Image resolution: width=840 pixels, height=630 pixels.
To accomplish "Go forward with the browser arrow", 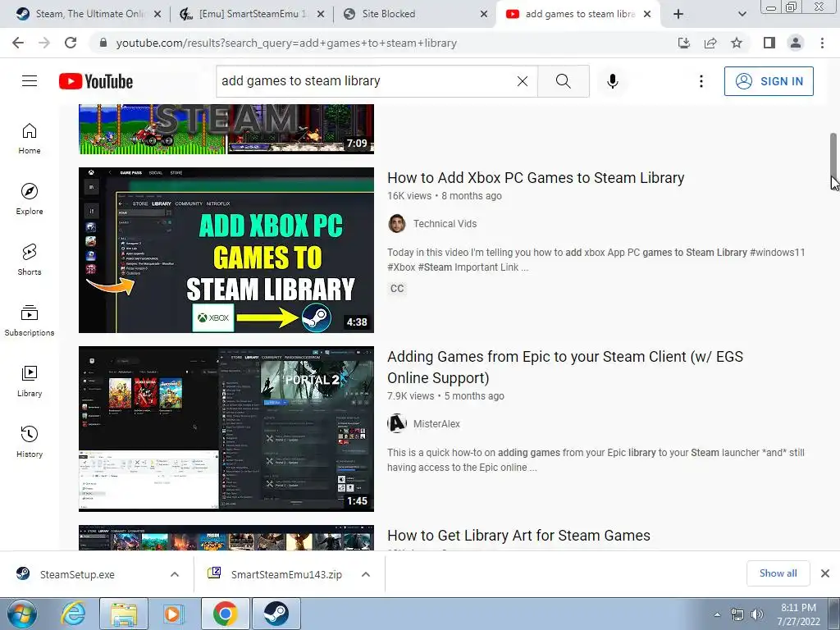I will [44, 43].
